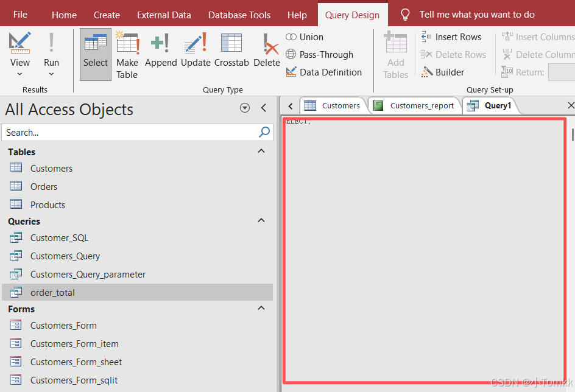This screenshot has width=575, height=392.
Task: Click the Add Tables button
Action: point(395,55)
